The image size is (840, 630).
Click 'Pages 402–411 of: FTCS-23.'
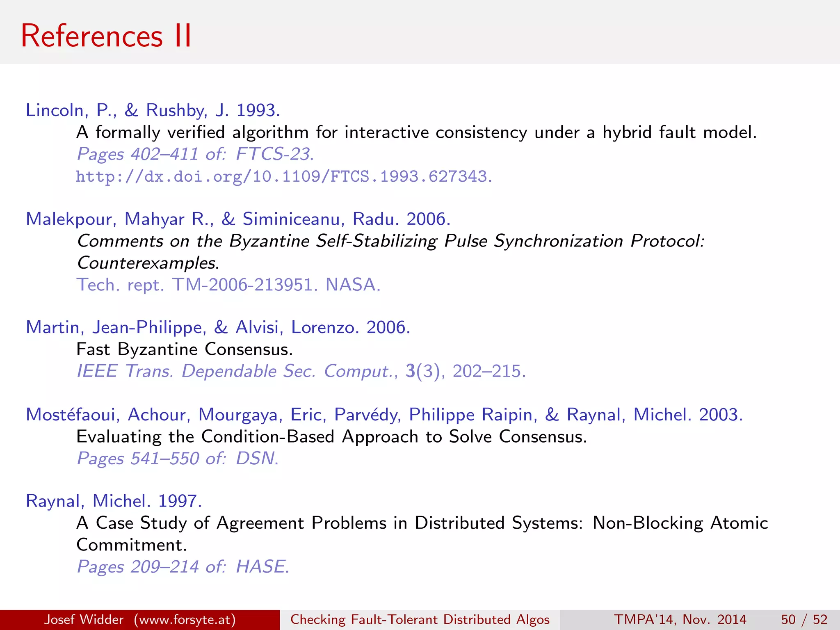click(196, 154)
